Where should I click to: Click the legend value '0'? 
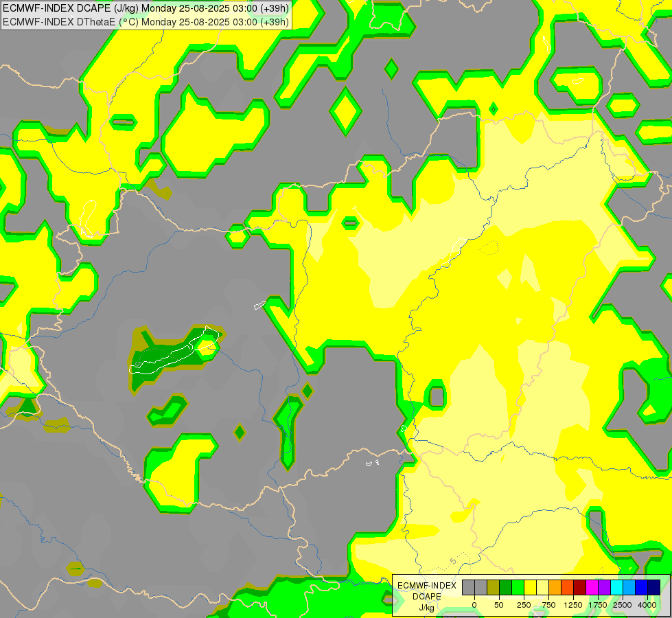[x=474, y=605]
